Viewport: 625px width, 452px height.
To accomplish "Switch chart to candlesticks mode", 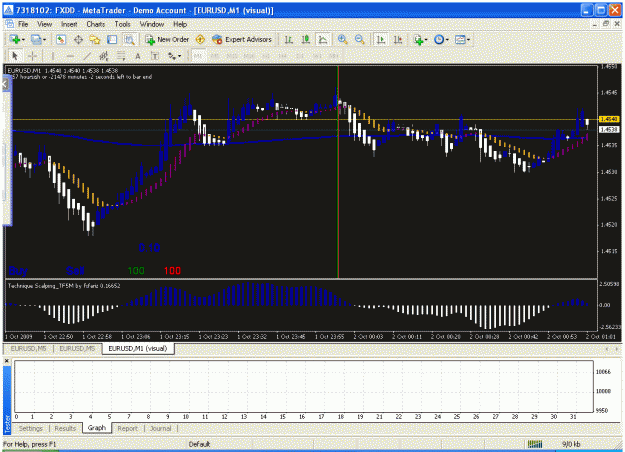I will [306, 39].
